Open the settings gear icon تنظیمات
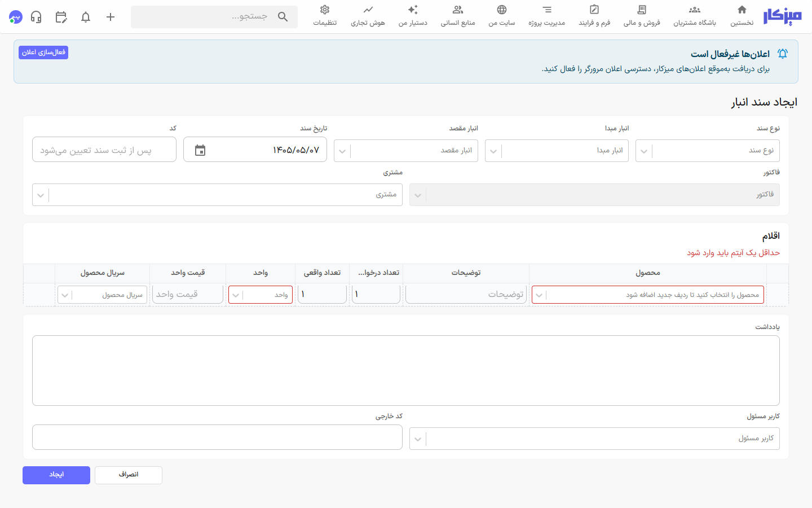Screen dimensions: 812x508 tap(325, 10)
